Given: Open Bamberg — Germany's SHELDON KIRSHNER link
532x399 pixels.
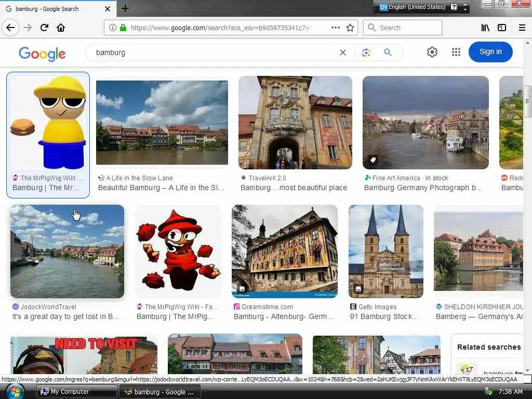Looking at the screenshot, I should coord(479,316).
